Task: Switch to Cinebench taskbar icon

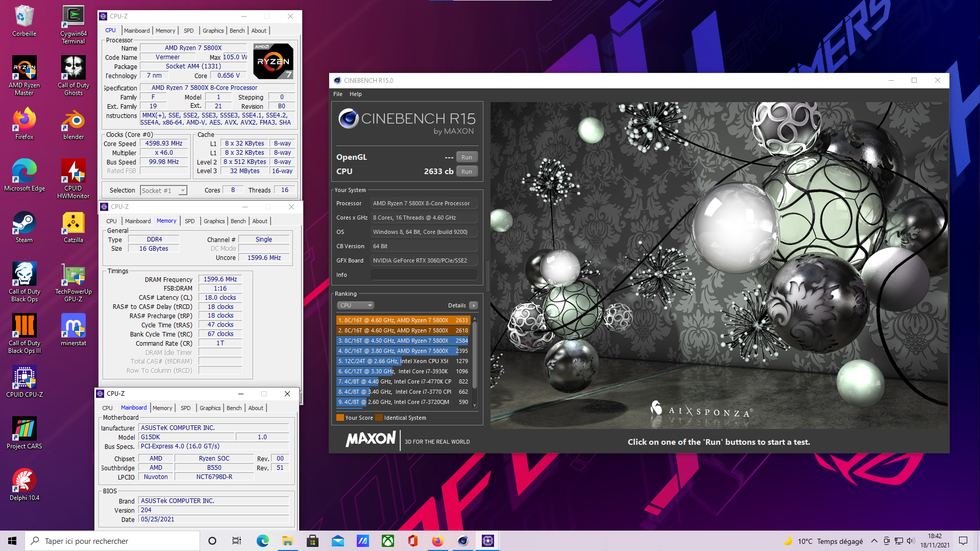Action: click(x=463, y=541)
